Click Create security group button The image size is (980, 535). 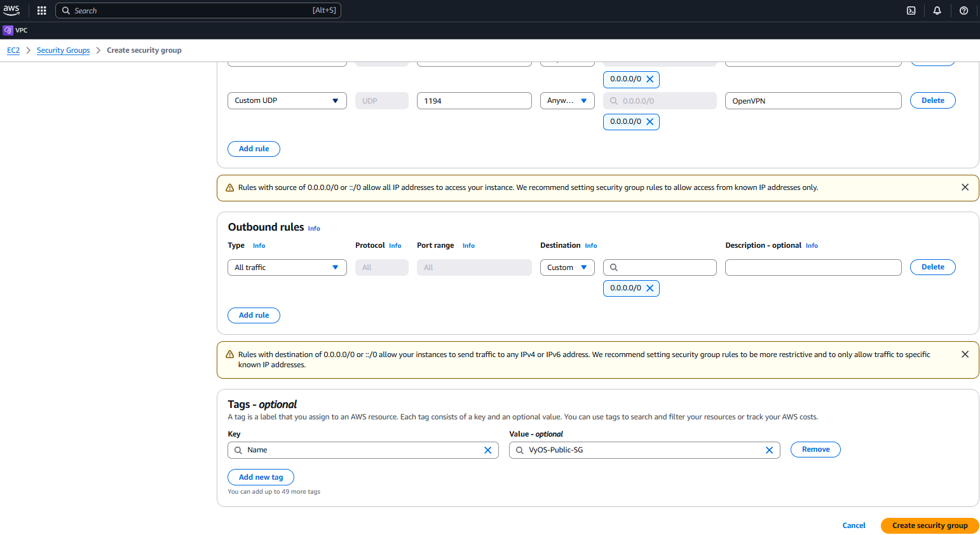pos(929,525)
